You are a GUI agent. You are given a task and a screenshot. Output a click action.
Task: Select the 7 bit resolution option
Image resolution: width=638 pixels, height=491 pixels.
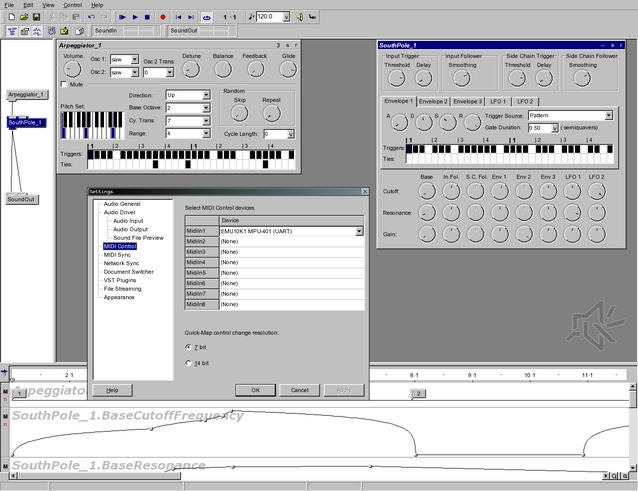pyautogui.click(x=188, y=346)
